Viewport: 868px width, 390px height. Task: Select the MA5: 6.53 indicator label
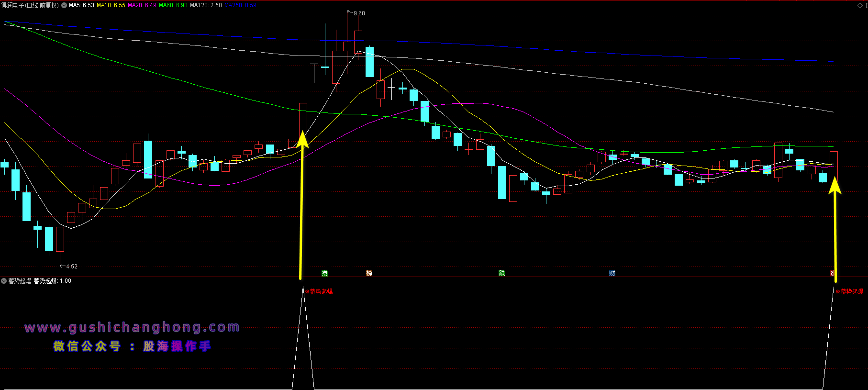[81, 5]
